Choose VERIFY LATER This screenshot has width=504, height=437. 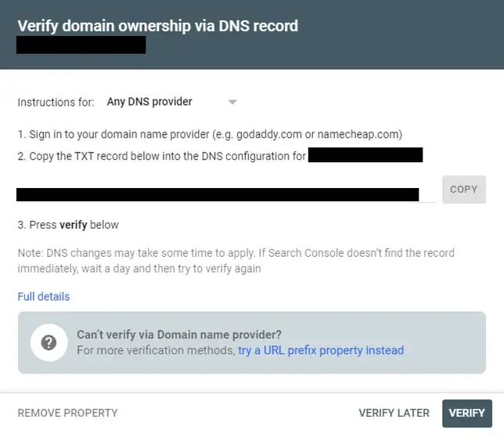[394, 413]
